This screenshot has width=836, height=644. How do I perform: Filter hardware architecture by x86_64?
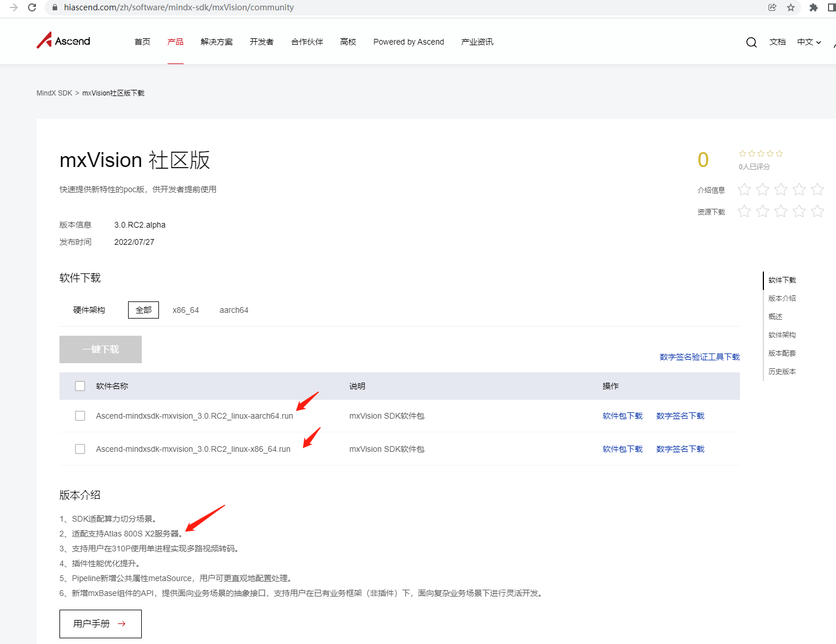[x=186, y=310]
